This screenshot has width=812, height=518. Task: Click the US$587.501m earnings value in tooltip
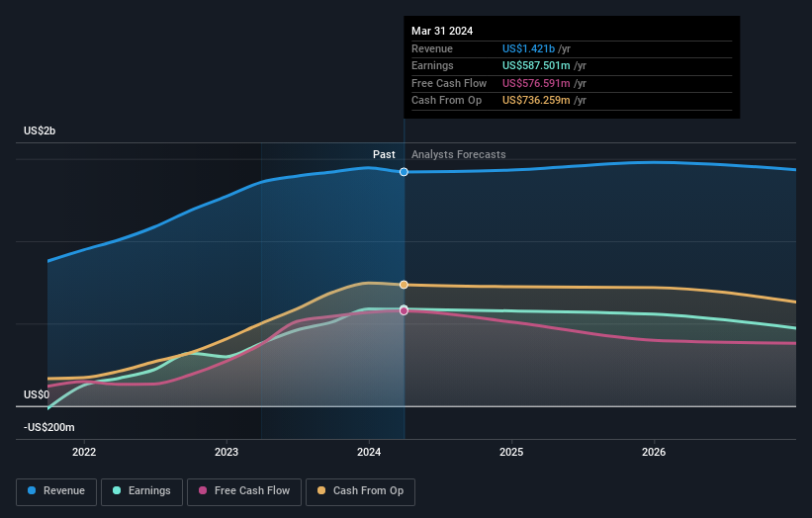point(536,65)
